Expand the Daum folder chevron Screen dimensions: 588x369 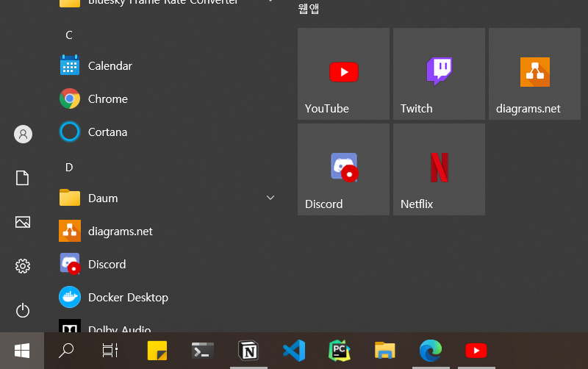pyautogui.click(x=270, y=198)
